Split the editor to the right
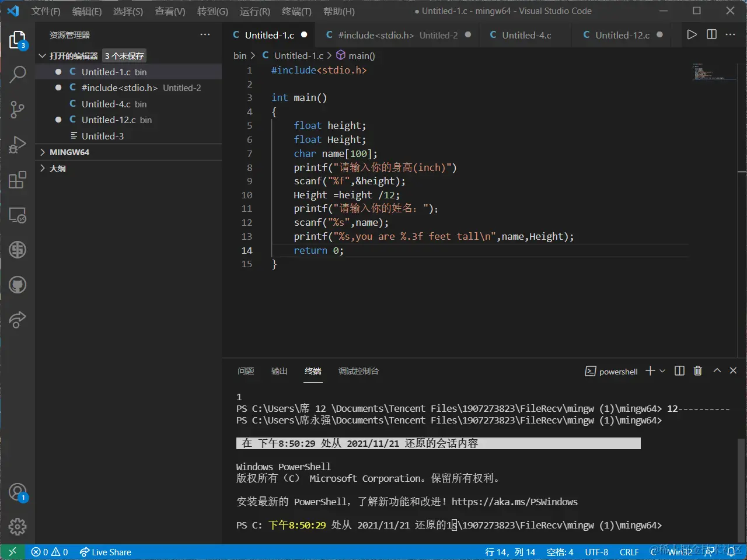 click(x=711, y=34)
